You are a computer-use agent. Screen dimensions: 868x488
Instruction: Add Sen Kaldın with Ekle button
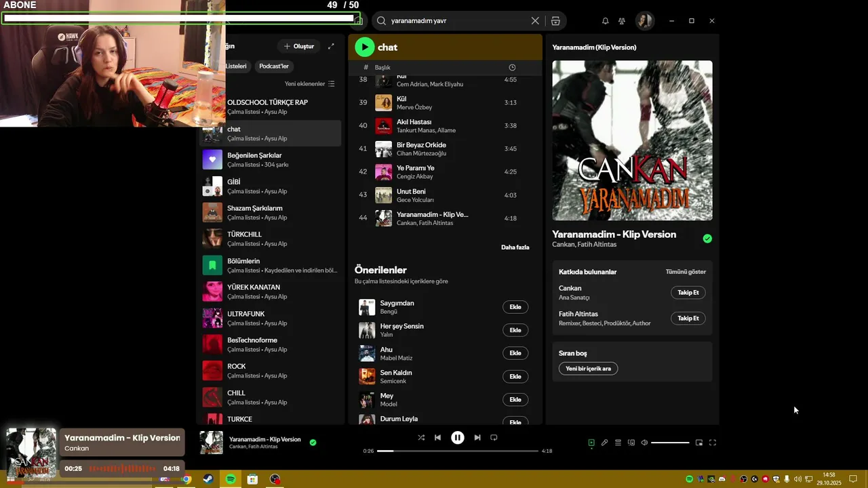coord(515,376)
